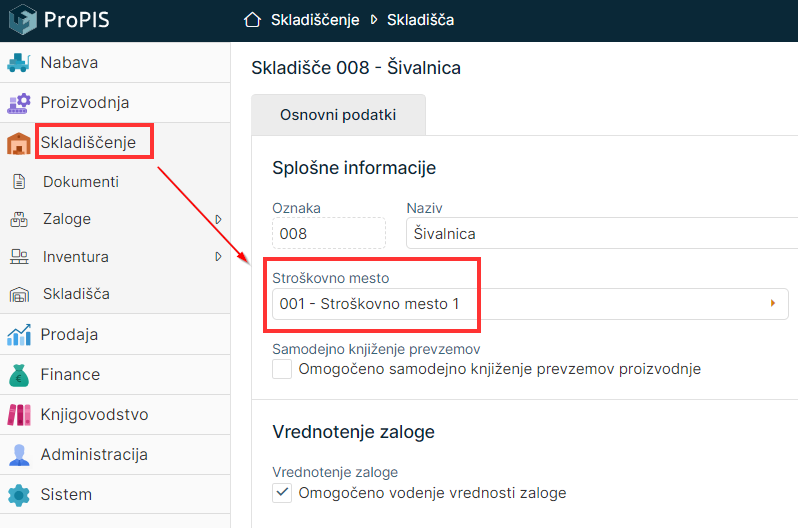
Task: Click the Naziv field containing Šivalnica
Action: click(x=600, y=233)
